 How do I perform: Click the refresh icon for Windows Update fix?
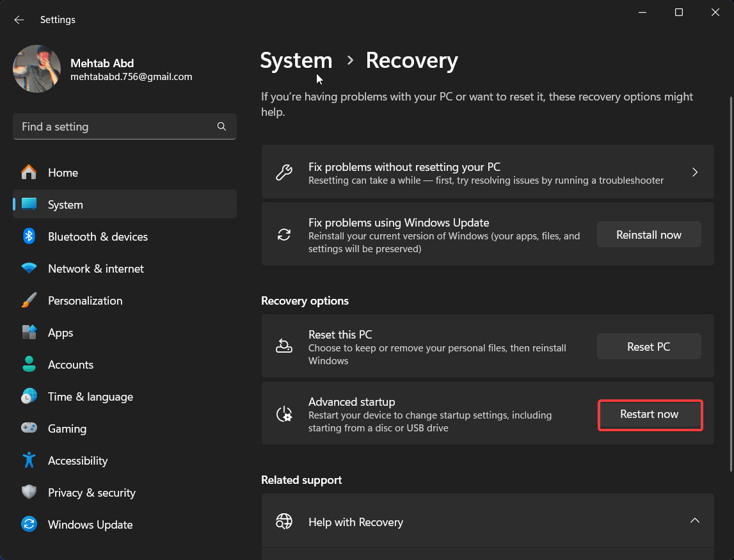tap(284, 235)
